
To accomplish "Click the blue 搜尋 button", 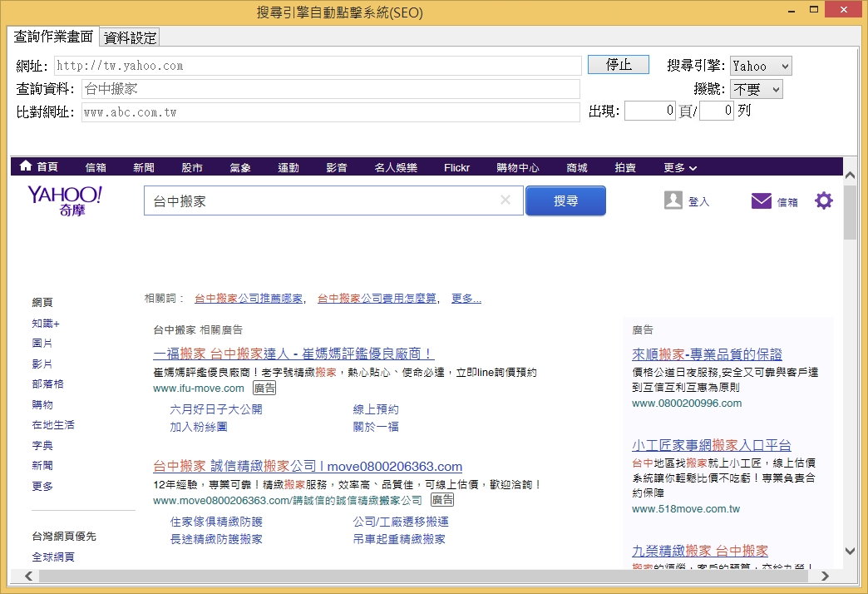I will [x=565, y=200].
